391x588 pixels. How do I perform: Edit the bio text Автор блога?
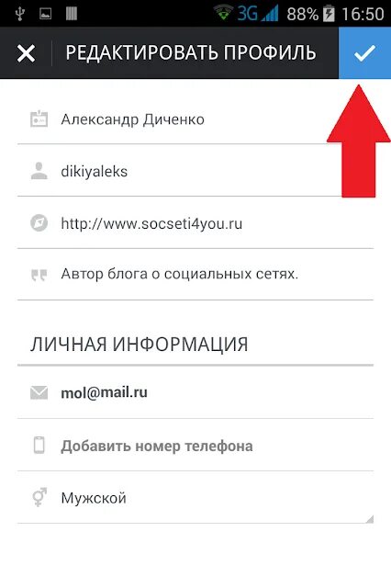point(195,274)
